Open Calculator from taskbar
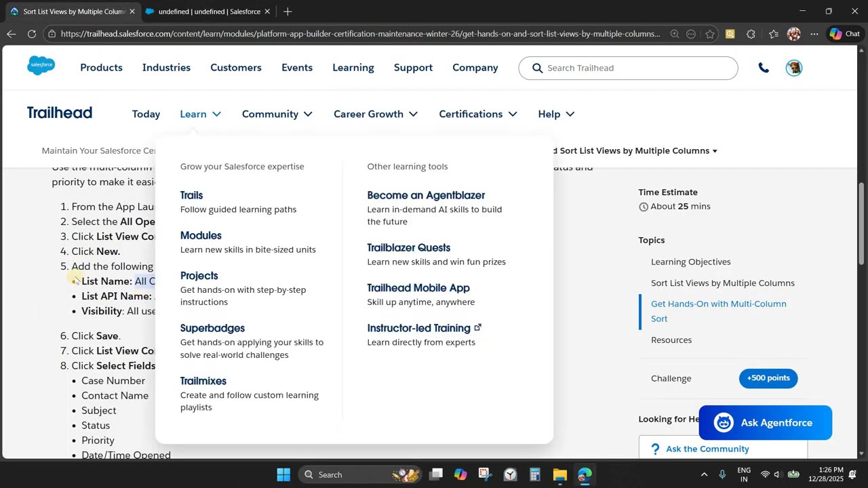Image resolution: width=868 pixels, height=488 pixels. click(x=535, y=474)
